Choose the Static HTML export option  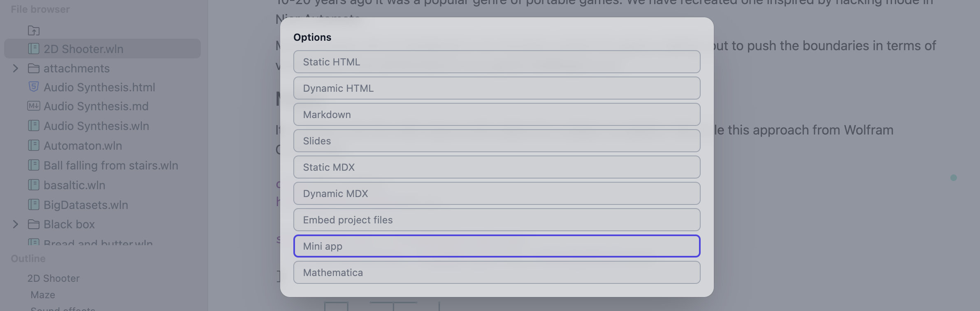coord(497,62)
